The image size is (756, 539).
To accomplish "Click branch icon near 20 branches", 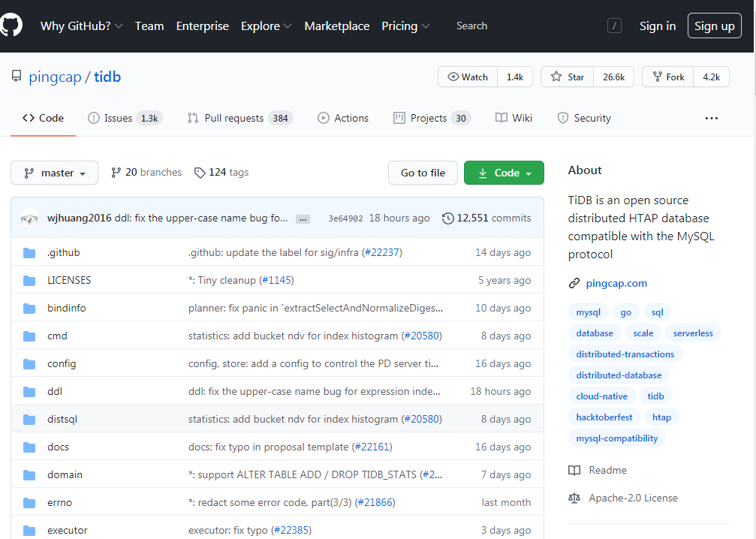I will 116,173.
